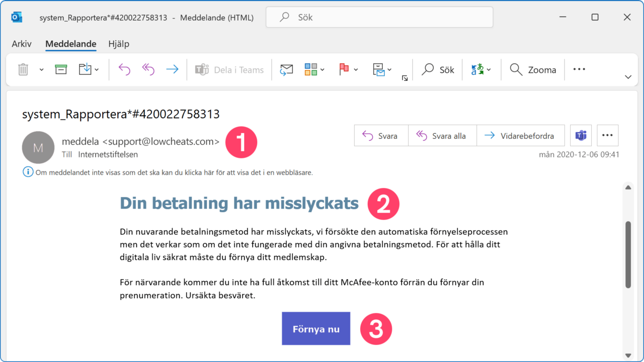Open the delete options dropdown arrow
The height and width of the screenshot is (362, 644).
[41, 70]
